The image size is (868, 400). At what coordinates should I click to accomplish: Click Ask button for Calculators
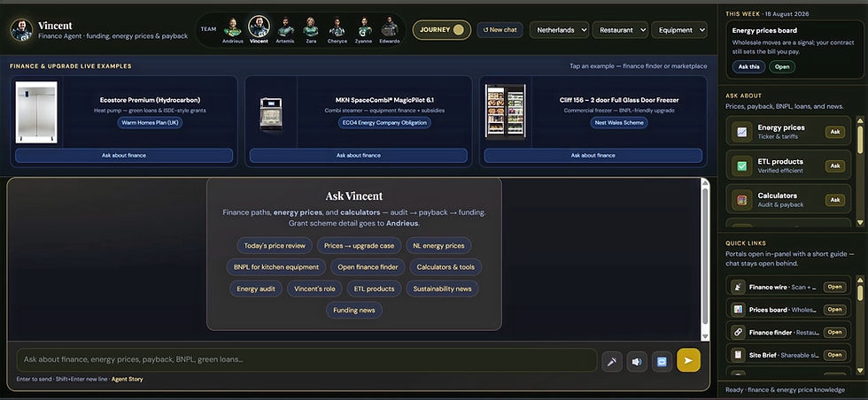835,200
